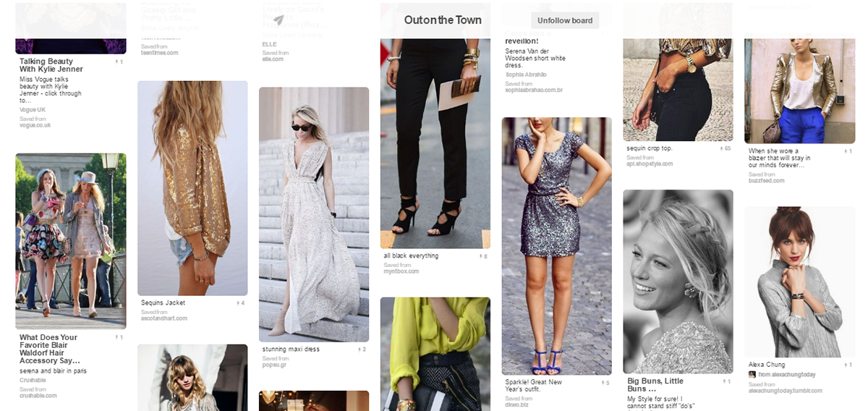Screen dimensions: 868x411
Task: Click 'Miss Vogue talks beauty' description
Action: coord(51,90)
